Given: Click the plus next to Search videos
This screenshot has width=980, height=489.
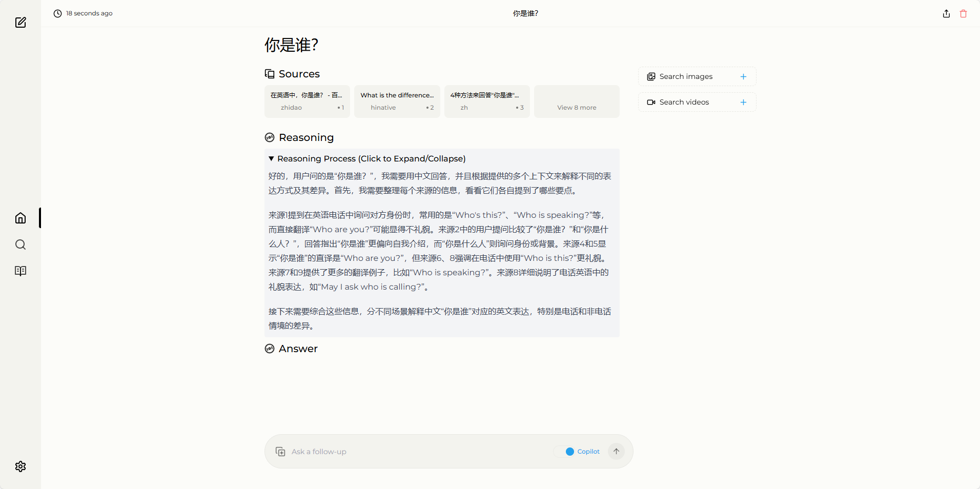Looking at the screenshot, I should pyautogui.click(x=743, y=103).
